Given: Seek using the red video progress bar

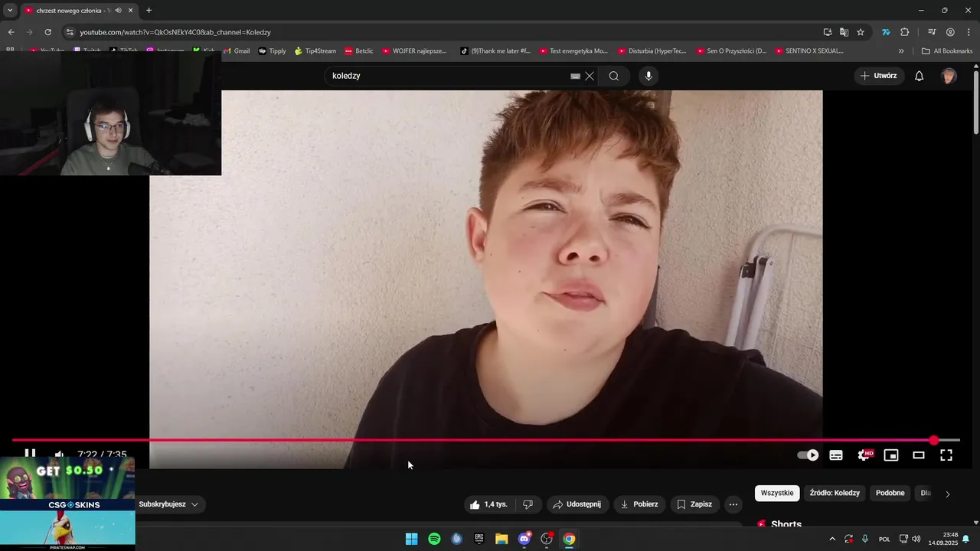Looking at the screenshot, I should tap(485, 440).
